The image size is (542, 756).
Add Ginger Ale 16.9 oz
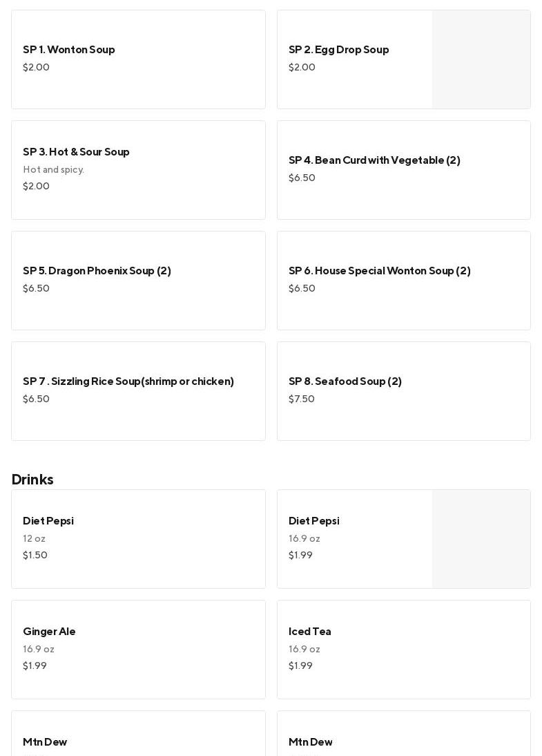click(138, 650)
